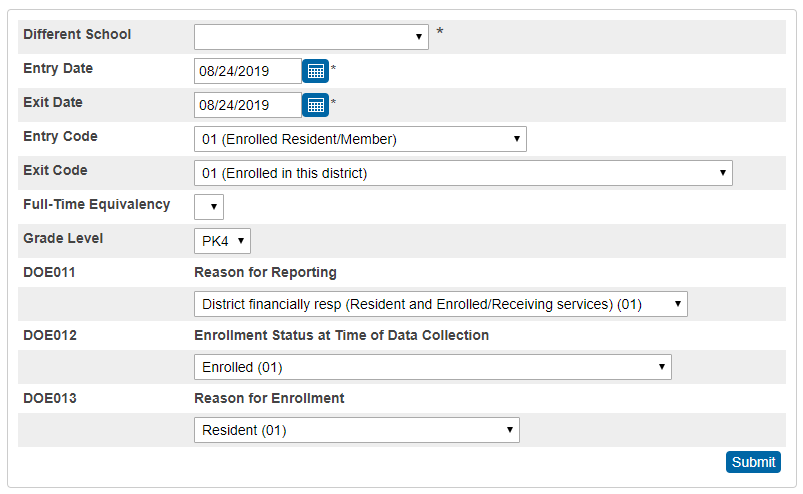Open the Enrollment Status Enrolled (01) dropdown
803x494 pixels.
432,367
